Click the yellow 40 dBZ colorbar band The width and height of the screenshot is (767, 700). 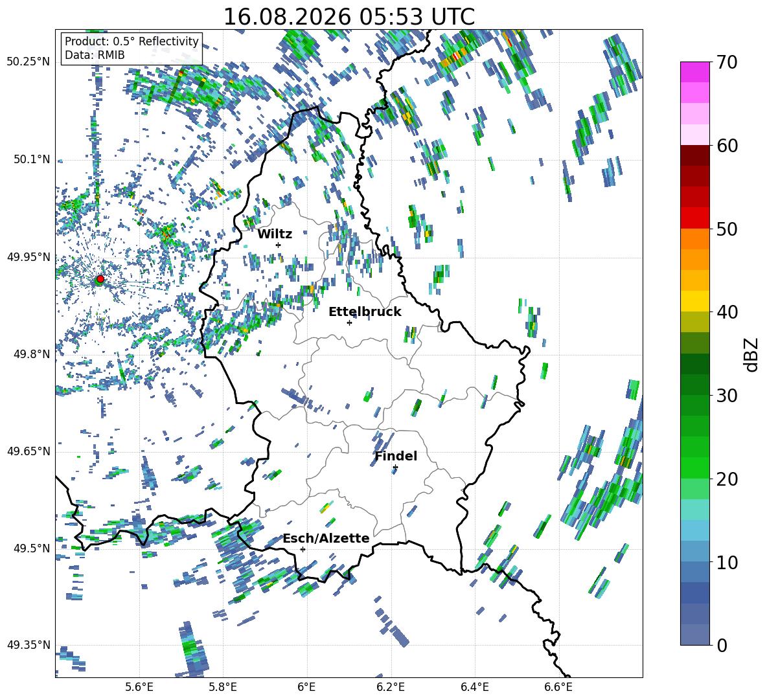[x=694, y=301]
